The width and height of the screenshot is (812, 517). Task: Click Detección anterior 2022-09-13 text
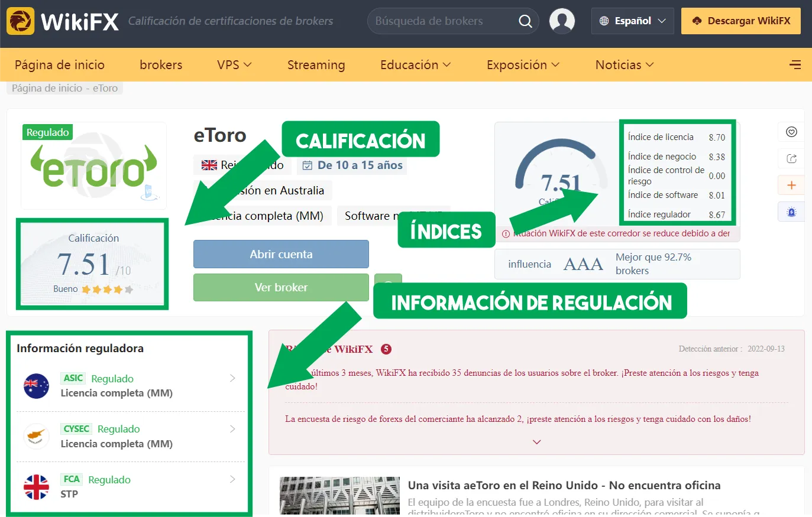732,349
